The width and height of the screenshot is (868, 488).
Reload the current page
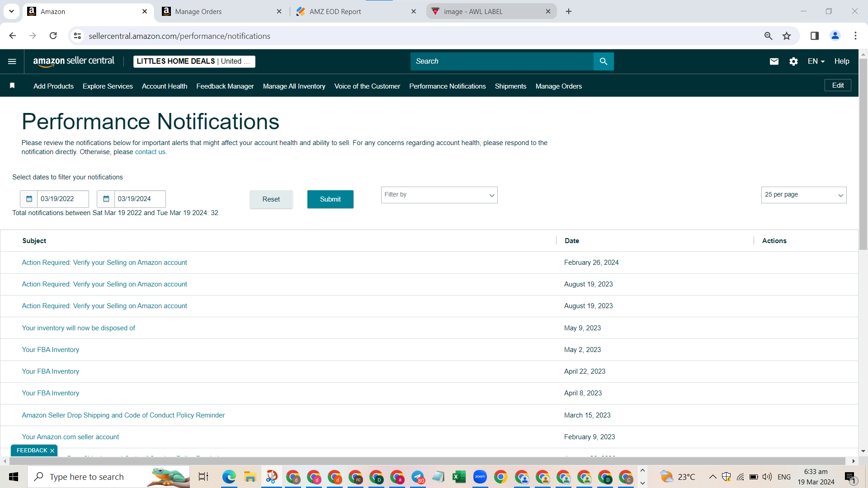click(x=53, y=36)
